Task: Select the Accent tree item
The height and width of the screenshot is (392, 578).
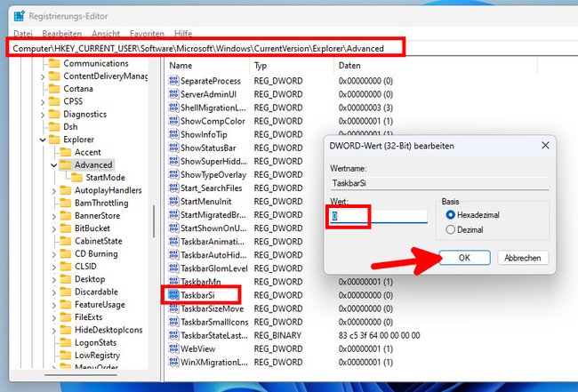Action: click(87, 152)
